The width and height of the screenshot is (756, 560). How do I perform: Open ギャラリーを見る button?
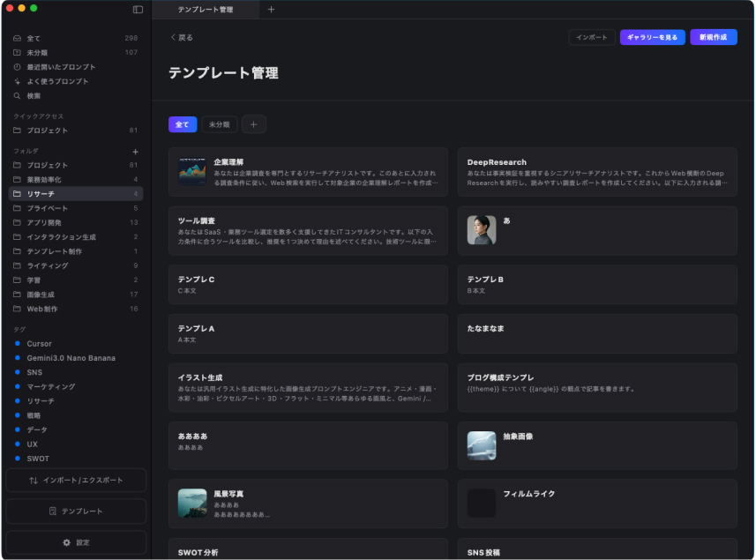click(x=652, y=38)
